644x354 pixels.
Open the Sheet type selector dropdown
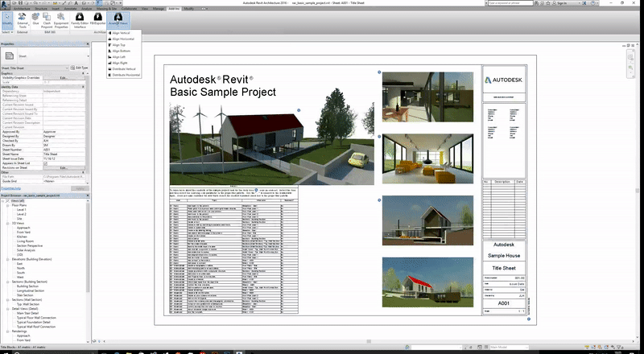(88, 56)
